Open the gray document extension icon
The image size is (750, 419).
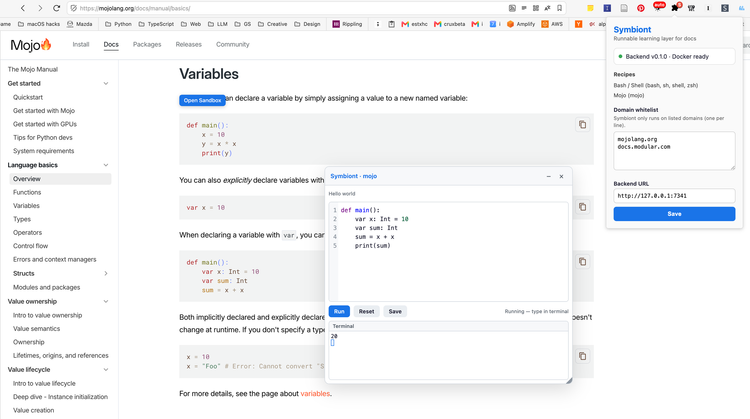coord(624,8)
